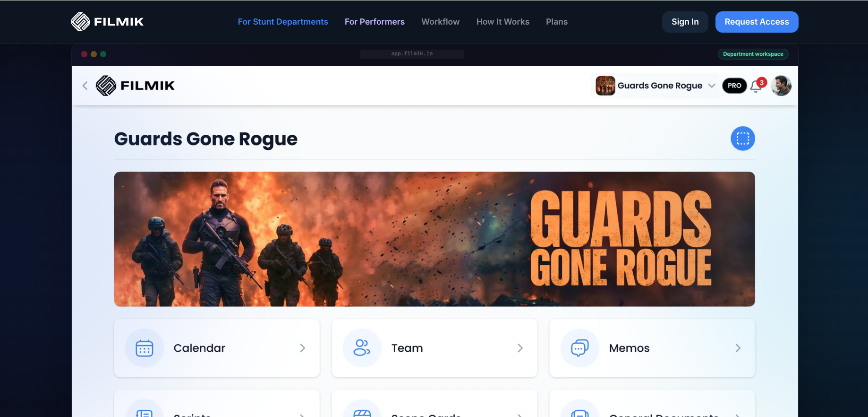View the Plans page

point(557,22)
